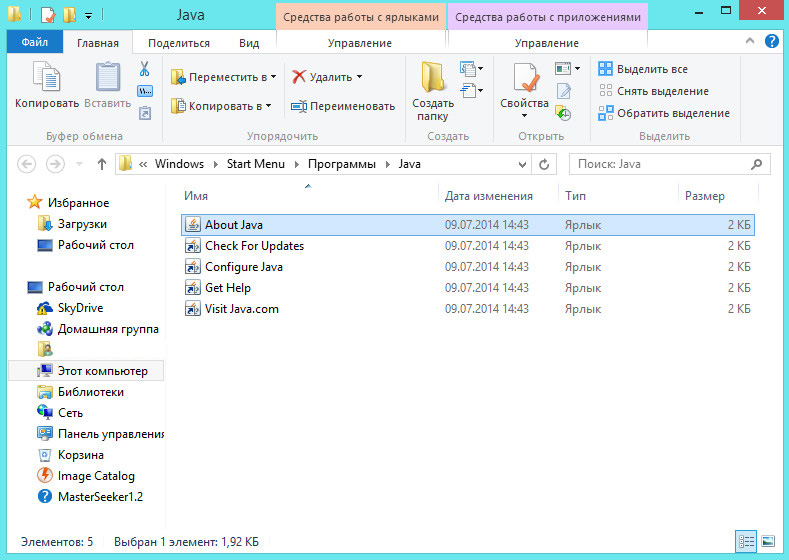Select the Visit Java.com shortcut
The image size is (789, 560).
(x=467, y=309)
